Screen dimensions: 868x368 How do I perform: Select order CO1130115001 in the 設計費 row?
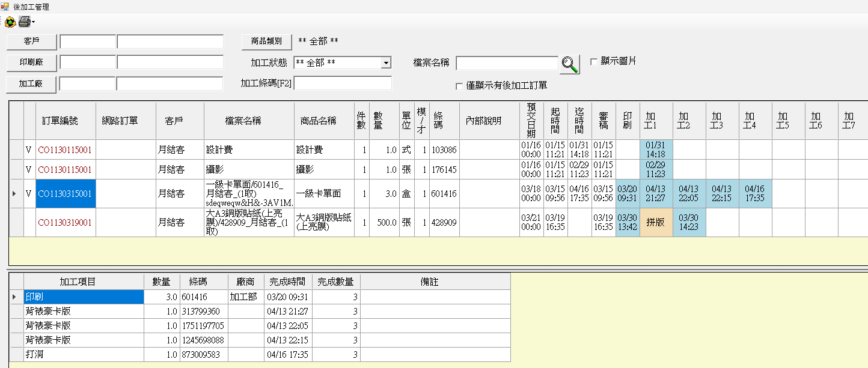[x=66, y=149]
